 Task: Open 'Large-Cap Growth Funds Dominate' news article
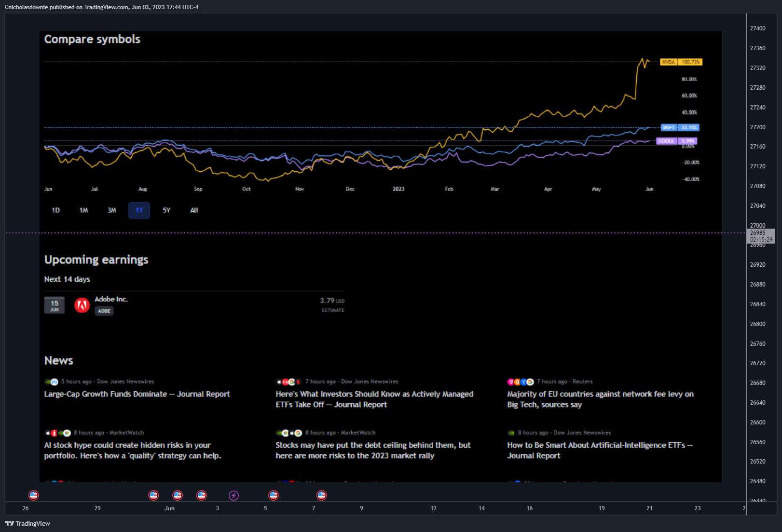pos(137,394)
